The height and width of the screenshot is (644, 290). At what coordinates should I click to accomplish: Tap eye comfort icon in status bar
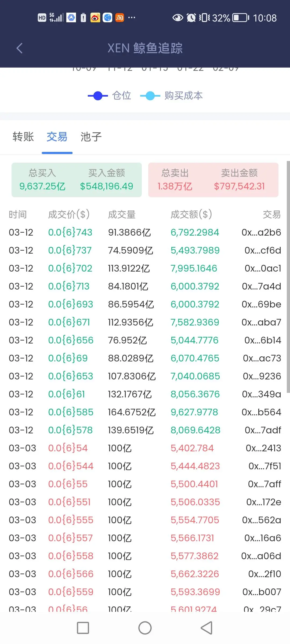(x=177, y=18)
